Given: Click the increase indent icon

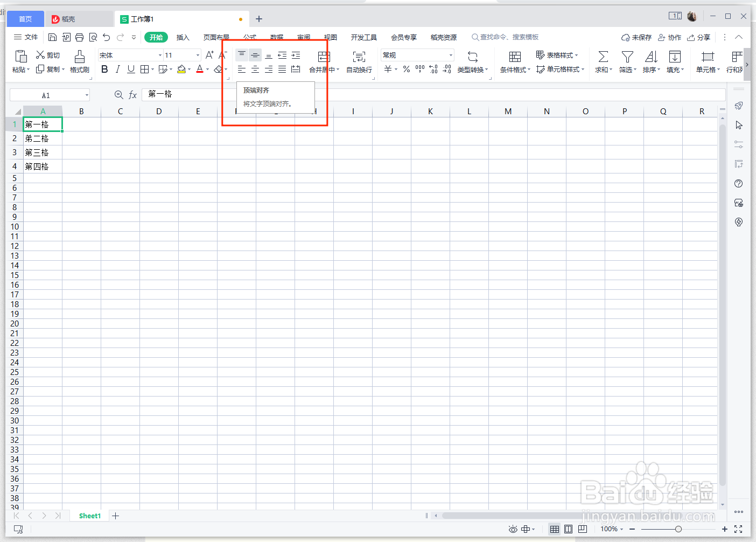Looking at the screenshot, I should [296, 55].
